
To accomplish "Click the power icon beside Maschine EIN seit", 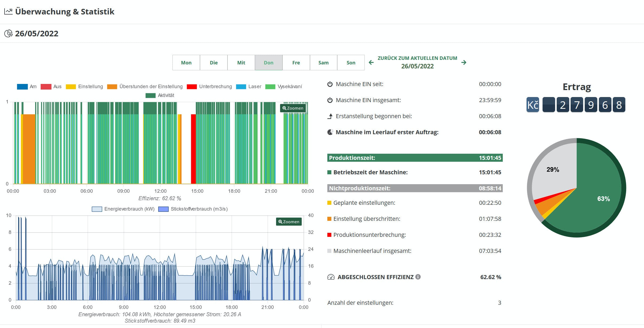I will (330, 84).
